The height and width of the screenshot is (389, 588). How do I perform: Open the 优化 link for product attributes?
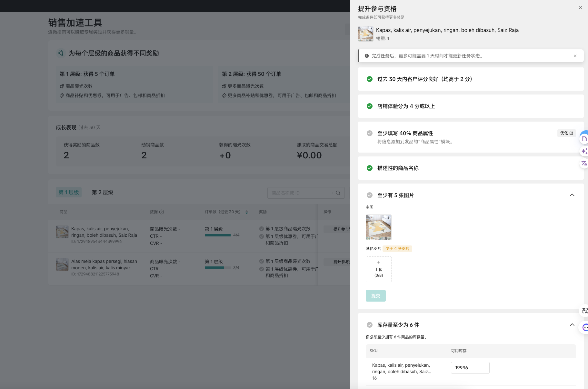click(566, 133)
